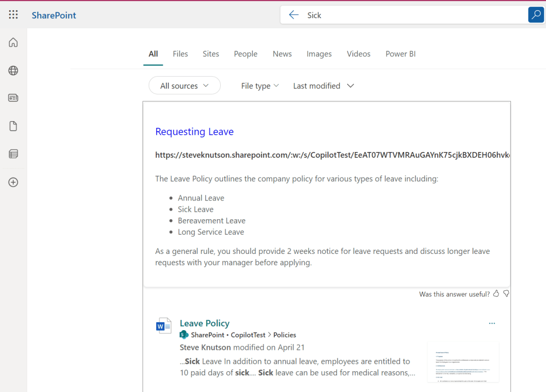Go to Home in left sidebar
The width and height of the screenshot is (546, 392).
tap(13, 43)
